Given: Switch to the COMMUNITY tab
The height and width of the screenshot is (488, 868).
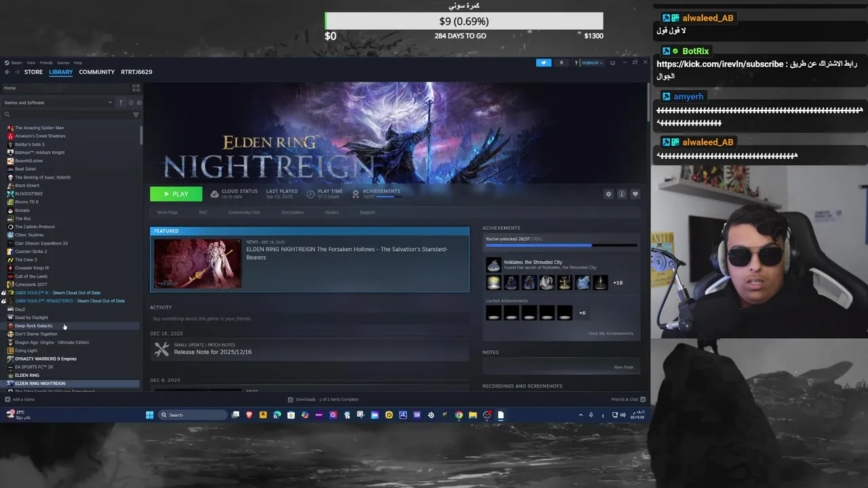Looking at the screenshot, I should point(96,72).
